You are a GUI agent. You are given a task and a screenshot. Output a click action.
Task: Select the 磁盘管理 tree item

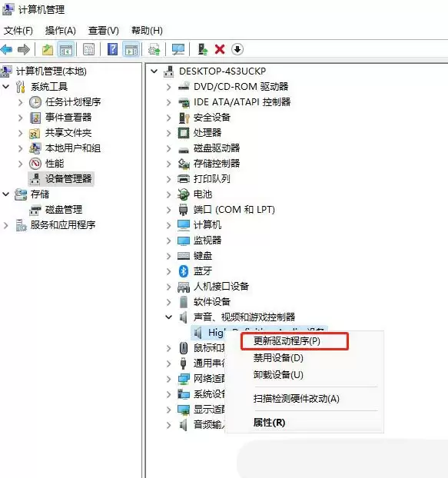pos(64,210)
